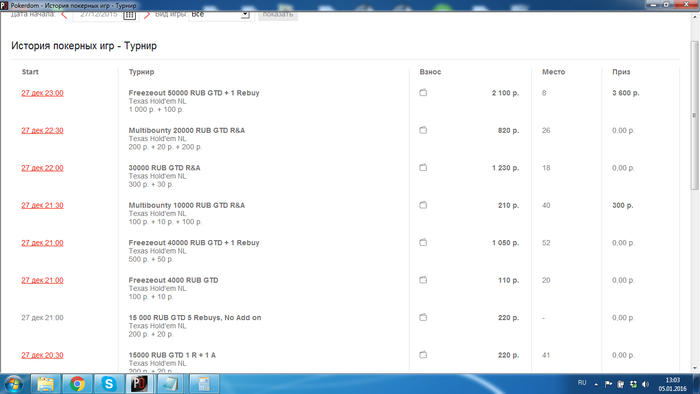Screen dimensions: 700x394
Task: Switch to Pokerdom taskbar app
Action: (139, 384)
